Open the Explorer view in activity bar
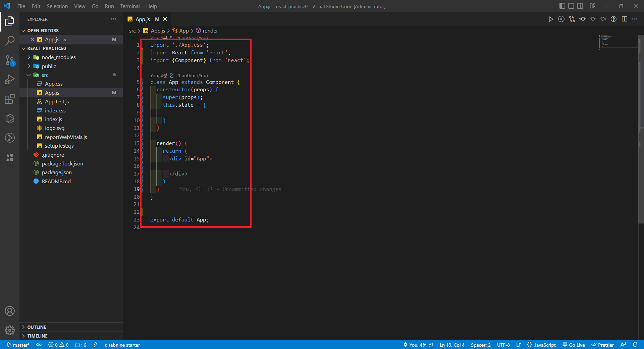644x349 pixels. (10, 21)
